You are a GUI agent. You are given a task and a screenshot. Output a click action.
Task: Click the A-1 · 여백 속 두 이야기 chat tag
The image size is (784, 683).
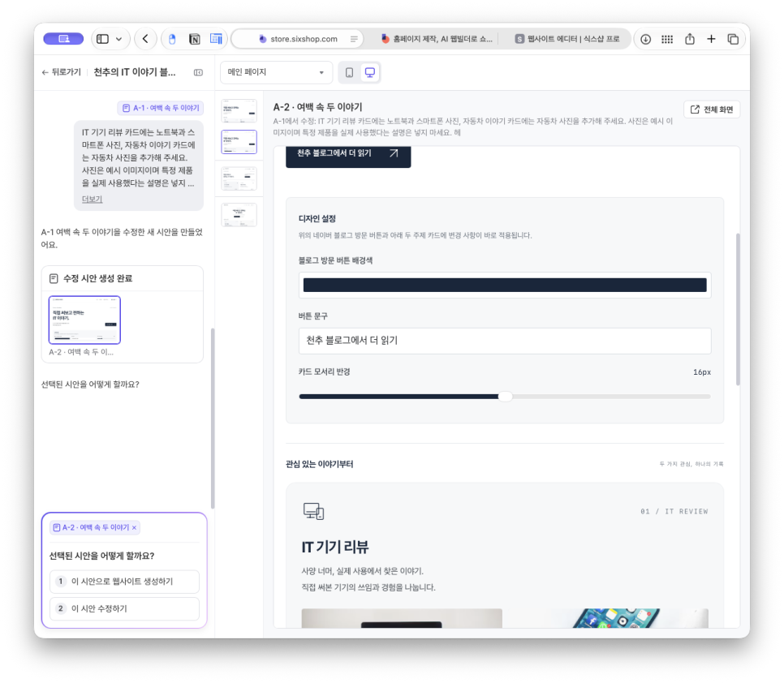(161, 108)
